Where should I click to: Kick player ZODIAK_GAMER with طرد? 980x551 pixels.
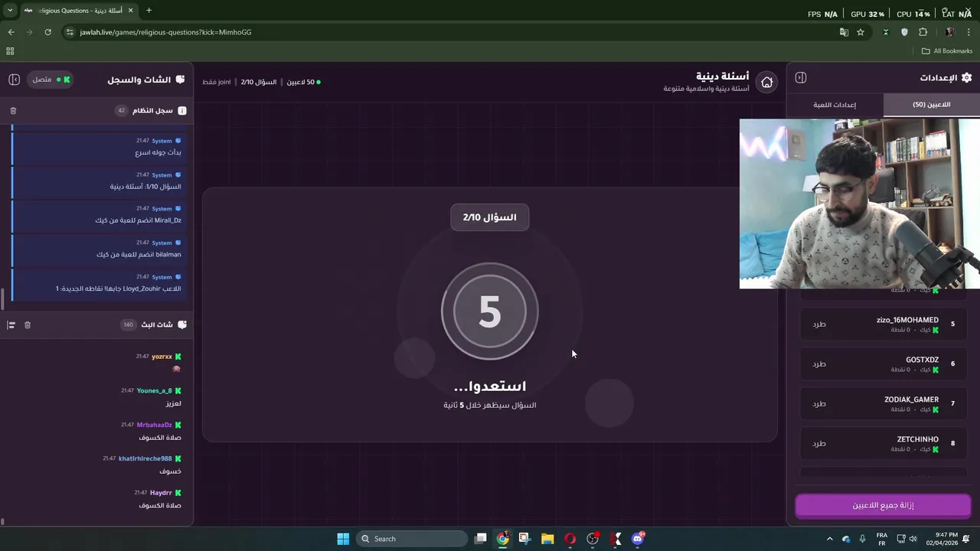819,404
